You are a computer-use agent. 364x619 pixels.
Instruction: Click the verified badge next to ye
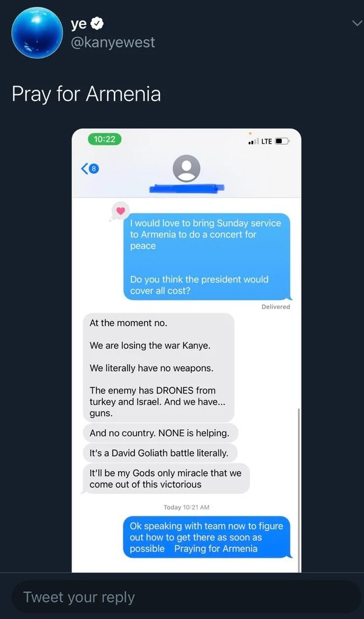[x=97, y=24]
